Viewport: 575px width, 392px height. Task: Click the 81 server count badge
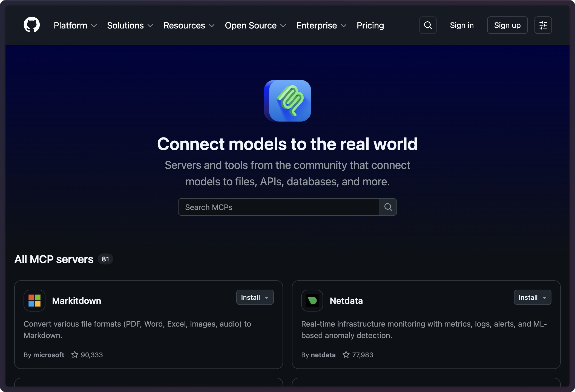[105, 259]
